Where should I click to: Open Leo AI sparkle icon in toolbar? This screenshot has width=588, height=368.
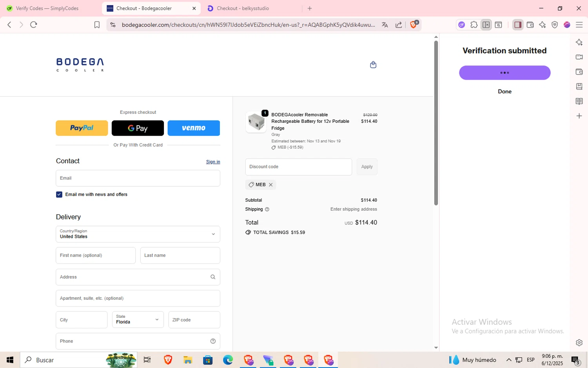pos(543,25)
